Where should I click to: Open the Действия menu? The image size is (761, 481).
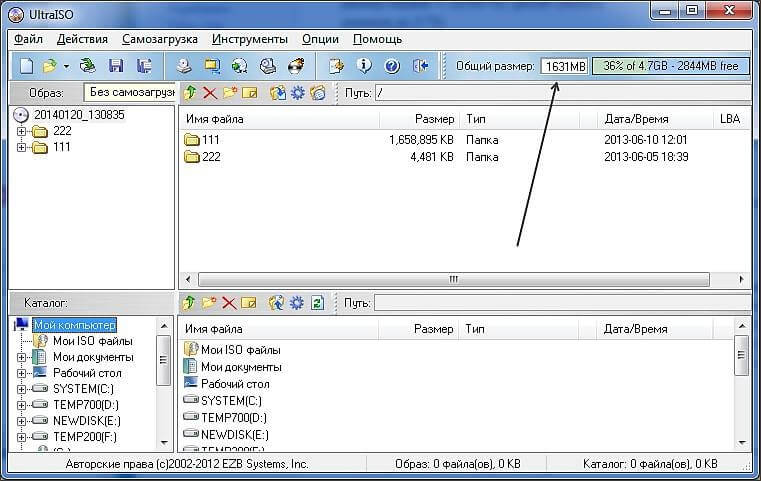coord(82,39)
